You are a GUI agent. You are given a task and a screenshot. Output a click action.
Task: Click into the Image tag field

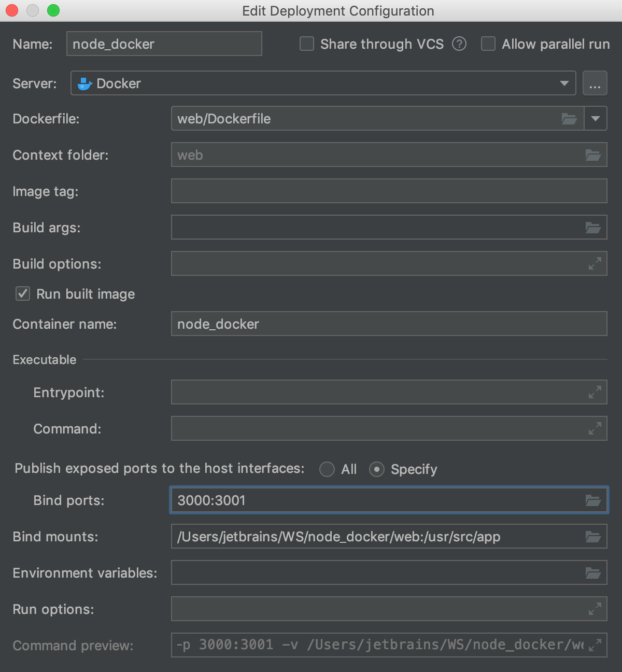389,191
